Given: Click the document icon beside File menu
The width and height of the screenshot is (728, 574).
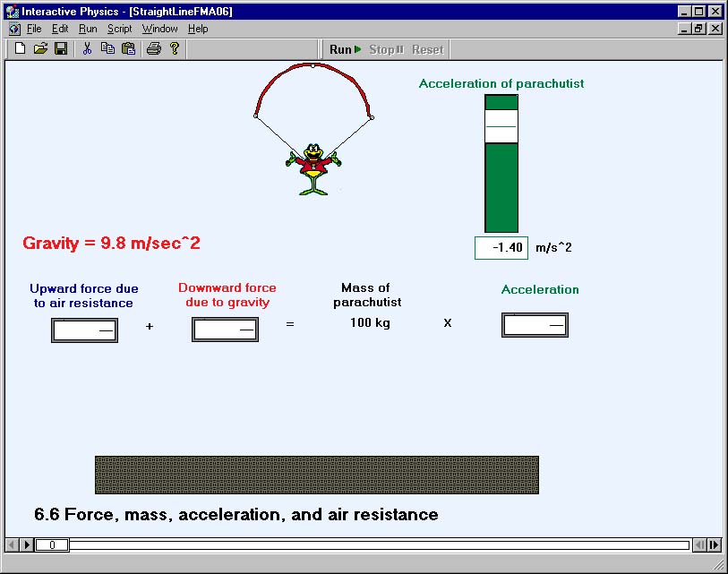Looking at the screenshot, I should pos(14,29).
